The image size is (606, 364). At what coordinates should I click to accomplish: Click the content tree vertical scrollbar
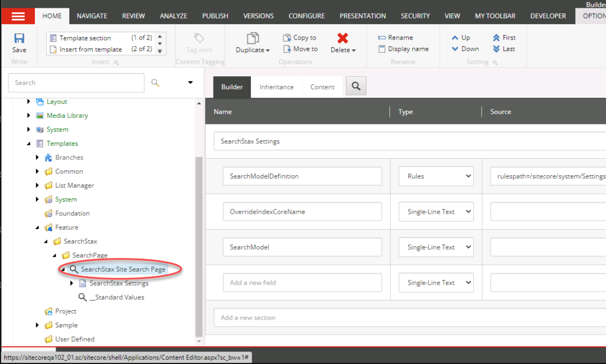(x=199, y=247)
